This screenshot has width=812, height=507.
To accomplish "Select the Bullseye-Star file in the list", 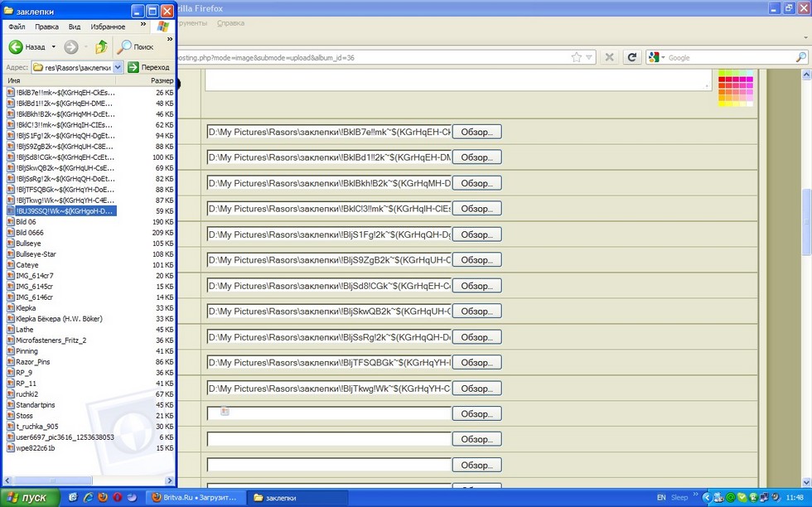I will (x=36, y=254).
